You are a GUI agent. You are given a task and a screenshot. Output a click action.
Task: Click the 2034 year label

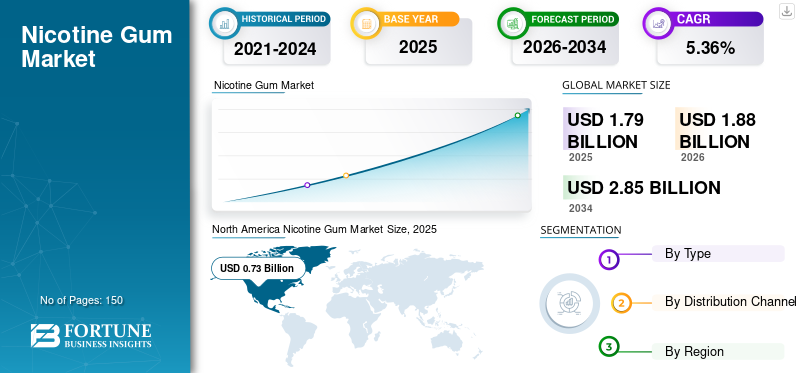click(581, 208)
